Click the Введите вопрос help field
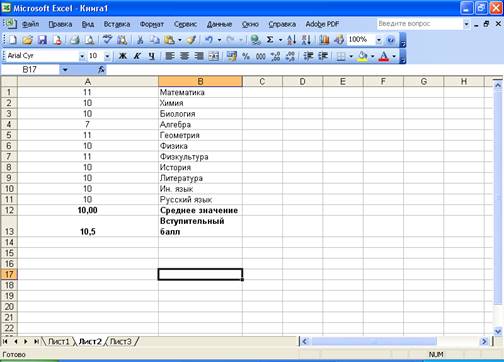This screenshot has width=504, height=362. (420, 24)
